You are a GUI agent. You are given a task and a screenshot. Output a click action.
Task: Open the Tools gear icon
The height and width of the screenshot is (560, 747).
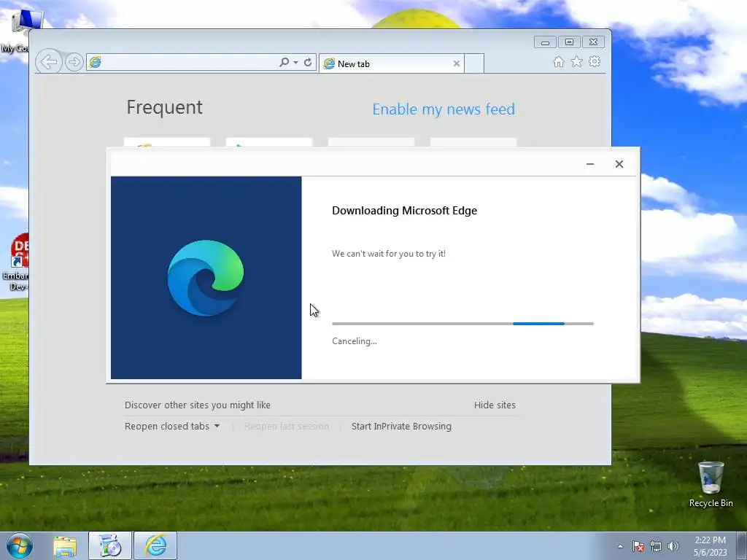pos(595,61)
